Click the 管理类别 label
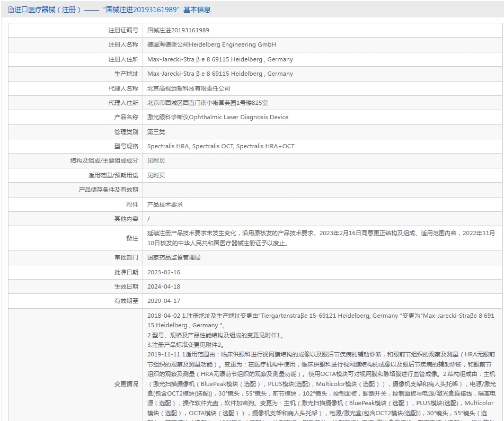The height and width of the screenshot is (421, 504). [x=126, y=132]
